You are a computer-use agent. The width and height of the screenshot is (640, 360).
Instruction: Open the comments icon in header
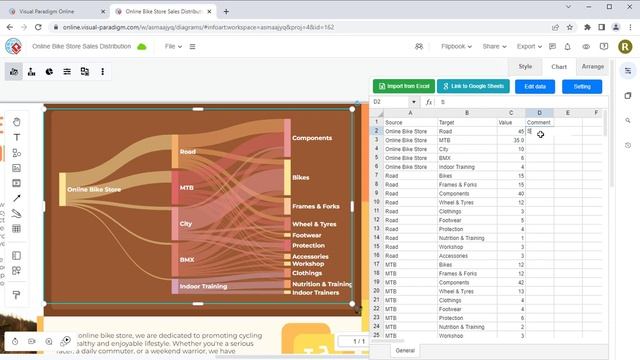coord(552,47)
